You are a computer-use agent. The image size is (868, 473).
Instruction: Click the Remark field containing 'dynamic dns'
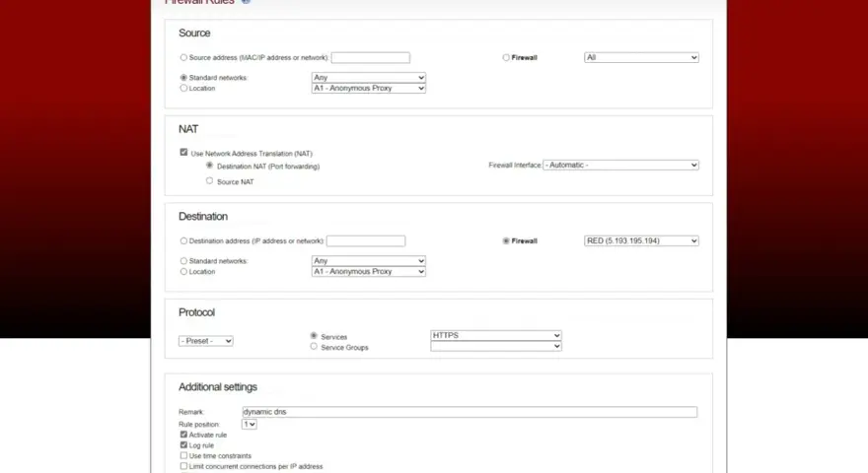click(x=470, y=412)
